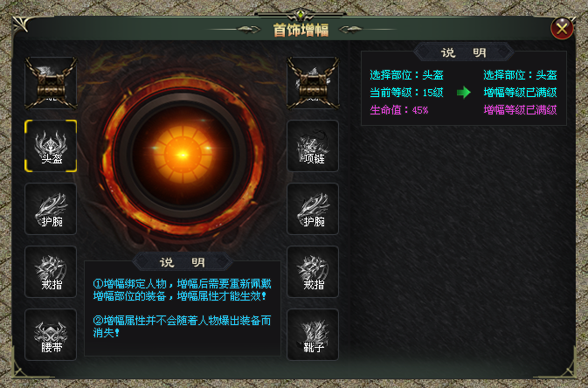Click instruction line ① about 增幅绑定人物

click(x=183, y=289)
